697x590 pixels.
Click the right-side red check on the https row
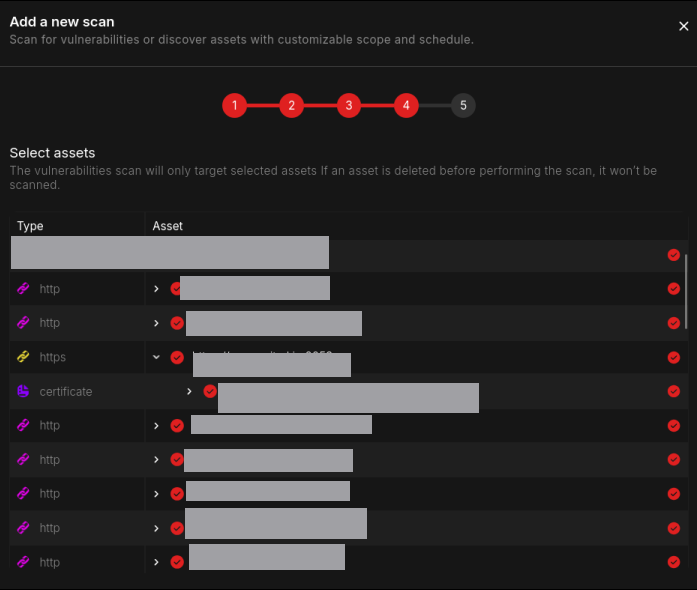pyautogui.click(x=673, y=357)
